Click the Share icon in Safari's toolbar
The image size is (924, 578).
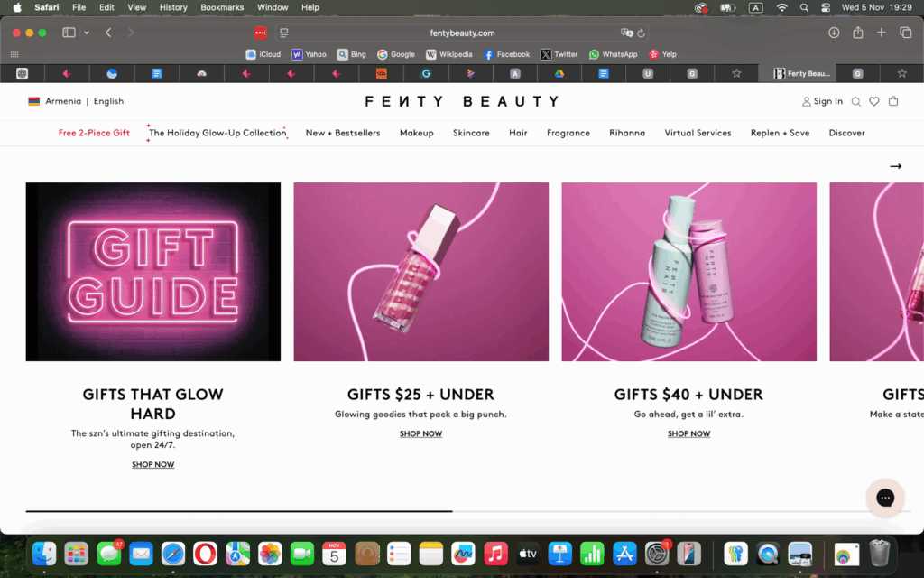tap(857, 33)
